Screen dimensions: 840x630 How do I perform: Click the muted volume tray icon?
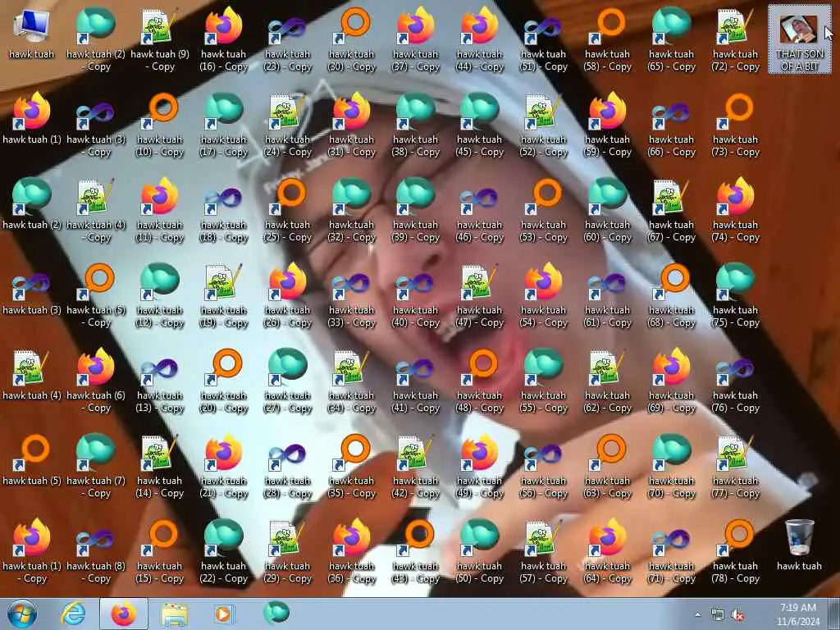coord(737,615)
